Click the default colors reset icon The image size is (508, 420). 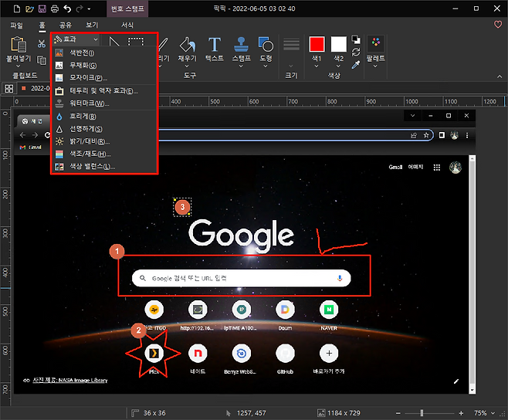click(356, 39)
